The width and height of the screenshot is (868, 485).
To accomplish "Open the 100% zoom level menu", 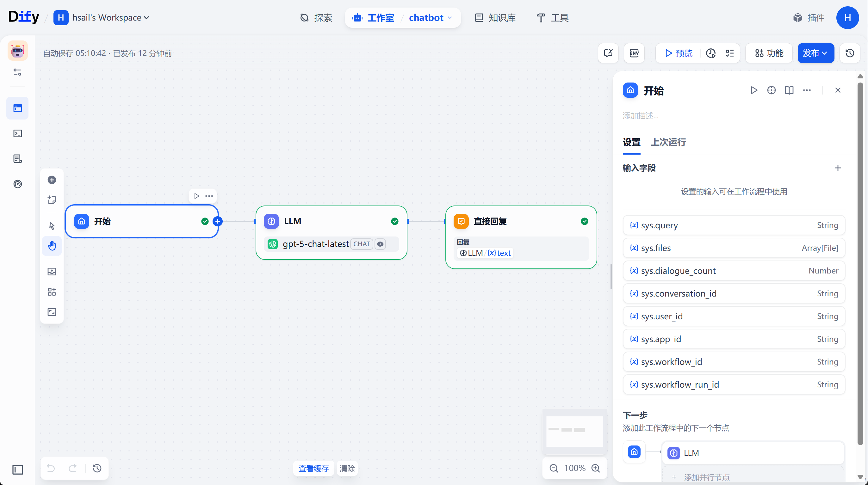I will (x=575, y=468).
